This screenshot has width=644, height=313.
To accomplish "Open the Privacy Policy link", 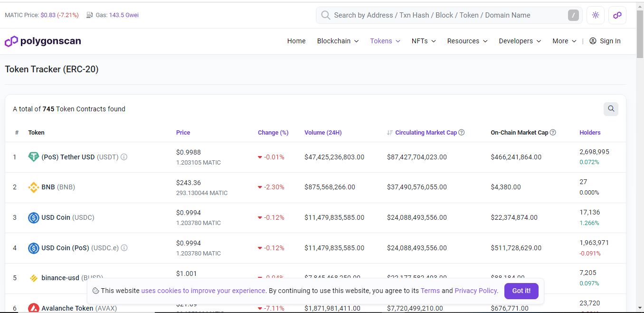I will pyautogui.click(x=476, y=291).
